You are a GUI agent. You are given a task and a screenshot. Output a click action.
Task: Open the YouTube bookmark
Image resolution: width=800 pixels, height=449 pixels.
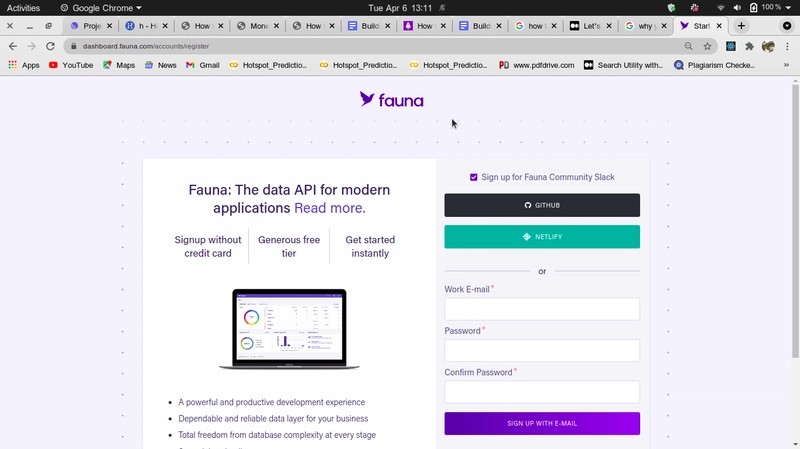[x=71, y=65]
